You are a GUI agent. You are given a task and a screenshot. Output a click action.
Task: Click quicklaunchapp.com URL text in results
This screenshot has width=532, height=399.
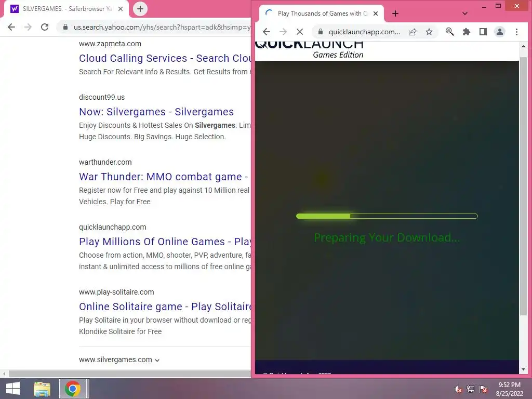[x=113, y=227]
